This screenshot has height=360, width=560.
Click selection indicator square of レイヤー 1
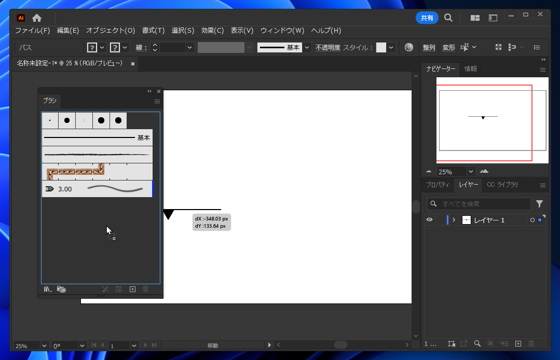(540, 220)
